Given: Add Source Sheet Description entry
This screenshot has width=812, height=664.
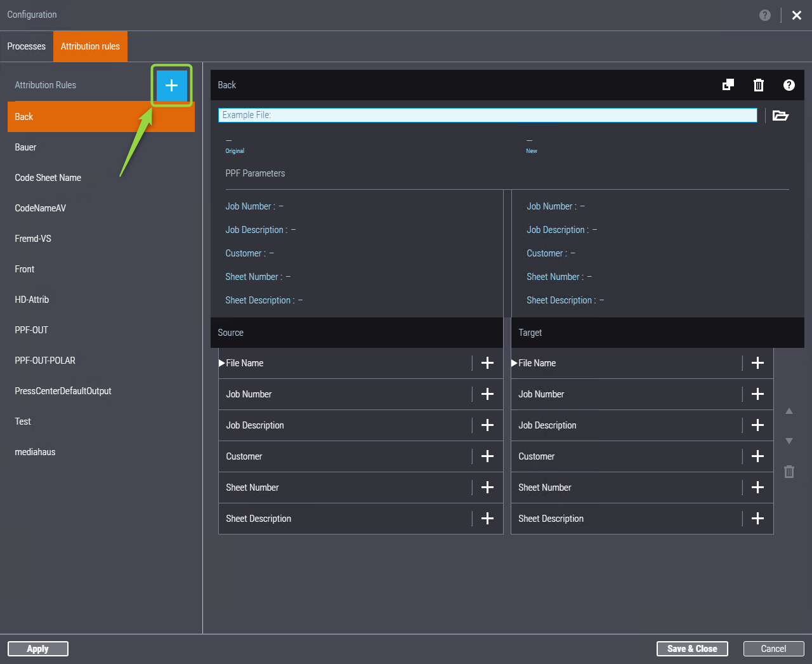Looking at the screenshot, I should point(487,519).
